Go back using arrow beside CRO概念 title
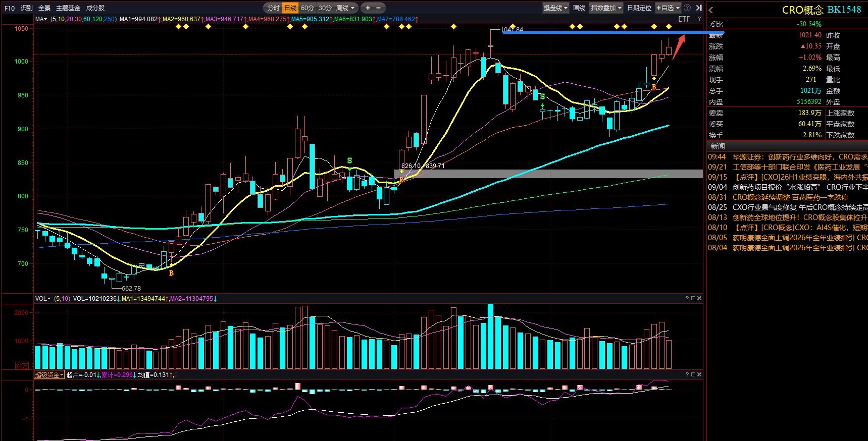The width and height of the screenshot is (868, 441). [x=711, y=10]
